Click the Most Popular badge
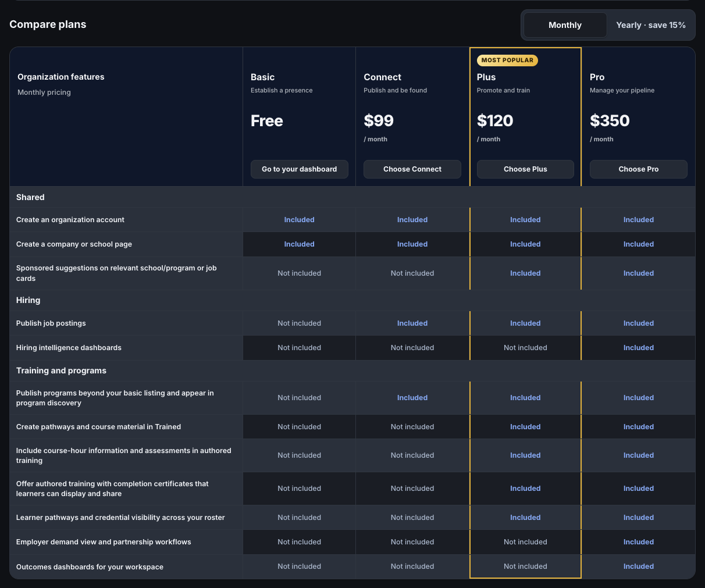Viewport: 705px width, 588px height. pos(507,60)
